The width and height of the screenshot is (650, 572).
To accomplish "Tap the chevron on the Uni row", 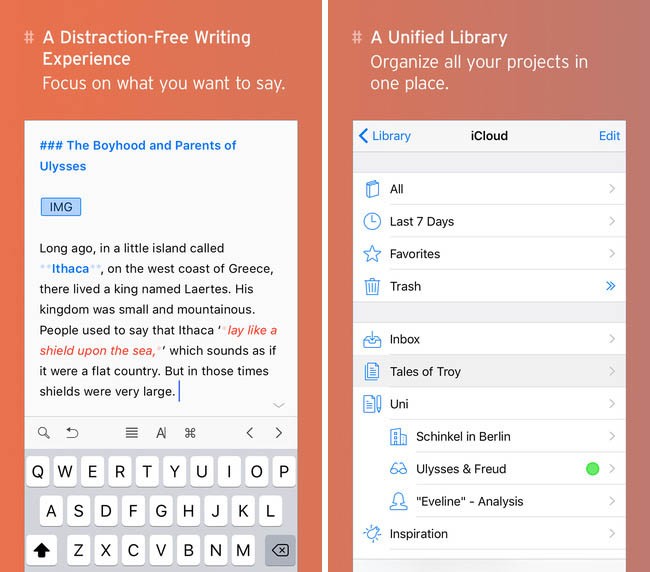I will tap(612, 403).
